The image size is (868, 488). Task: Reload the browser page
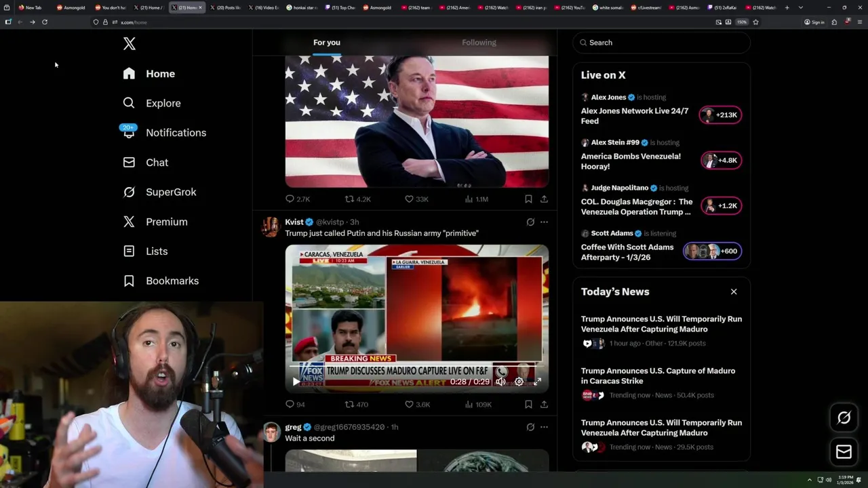[45, 22]
